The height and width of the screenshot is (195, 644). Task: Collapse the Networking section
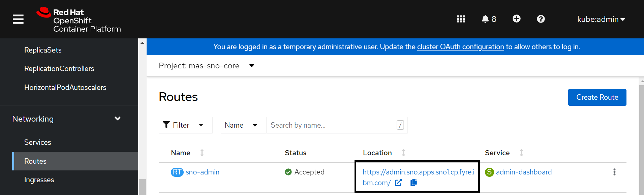point(67,119)
